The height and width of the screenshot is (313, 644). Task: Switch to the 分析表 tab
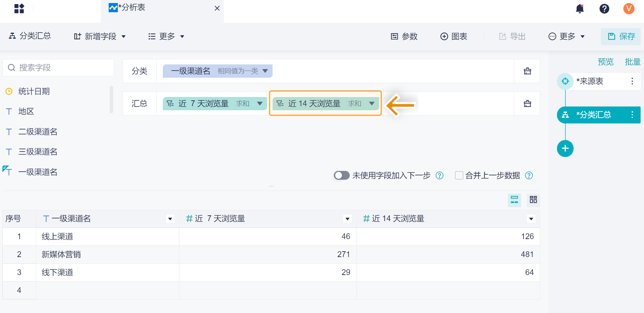(132, 8)
